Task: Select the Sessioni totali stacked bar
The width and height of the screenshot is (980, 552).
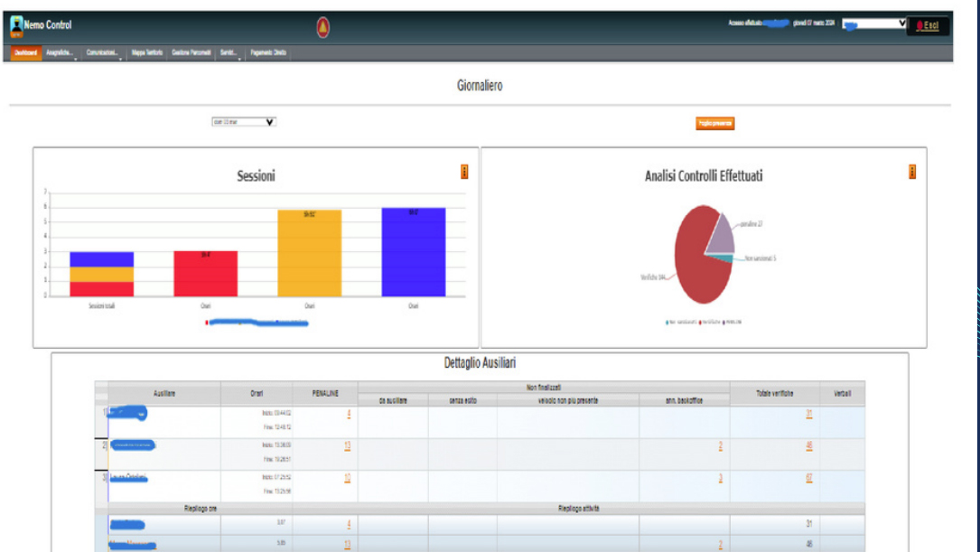Action: [102, 275]
